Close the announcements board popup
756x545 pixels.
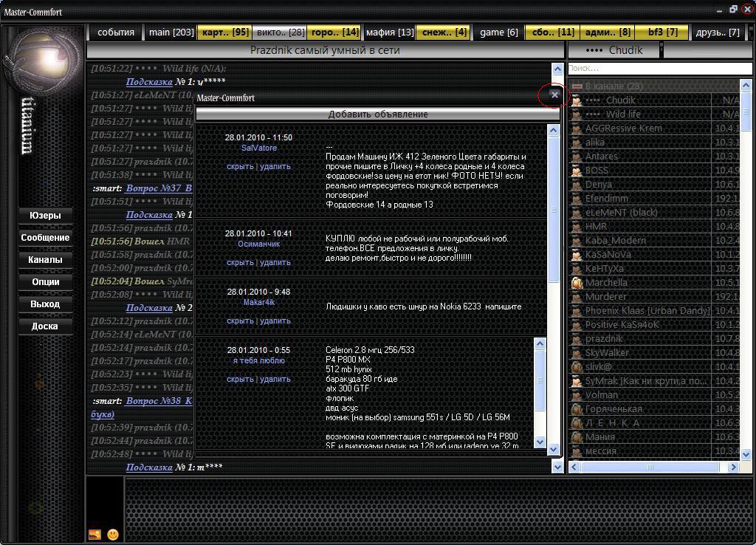click(554, 95)
